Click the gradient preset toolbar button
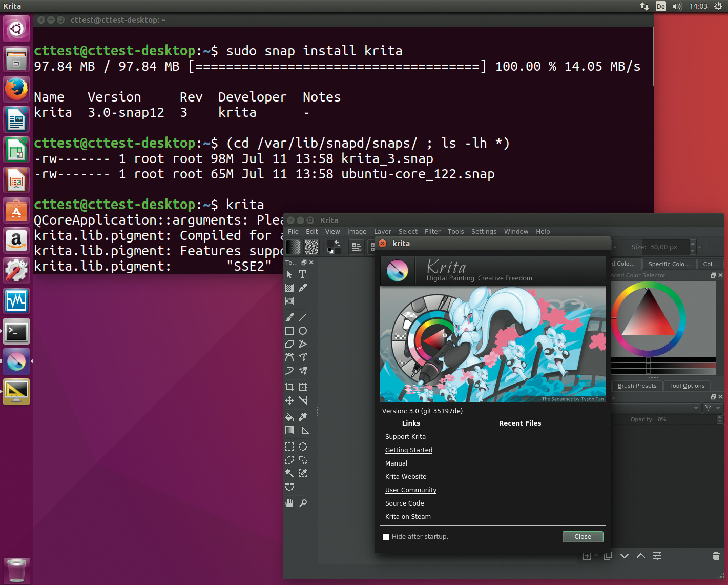Screen dimensions: 728x585 293,247
